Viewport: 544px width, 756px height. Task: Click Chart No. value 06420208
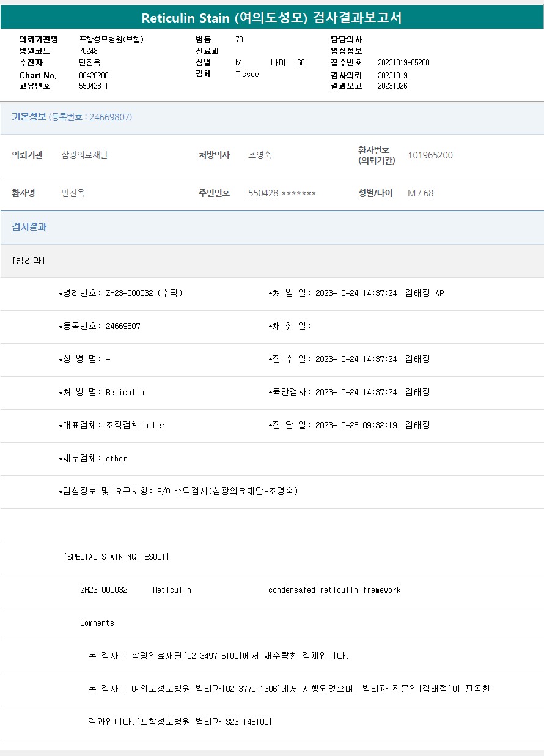pyautogui.click(x=94, y=75)
